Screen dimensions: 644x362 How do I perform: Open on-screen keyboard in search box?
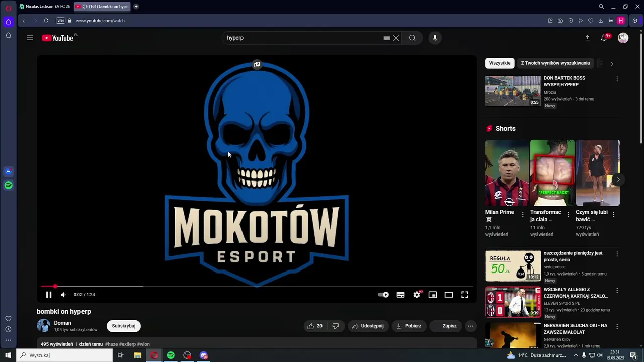coord(386,38)
